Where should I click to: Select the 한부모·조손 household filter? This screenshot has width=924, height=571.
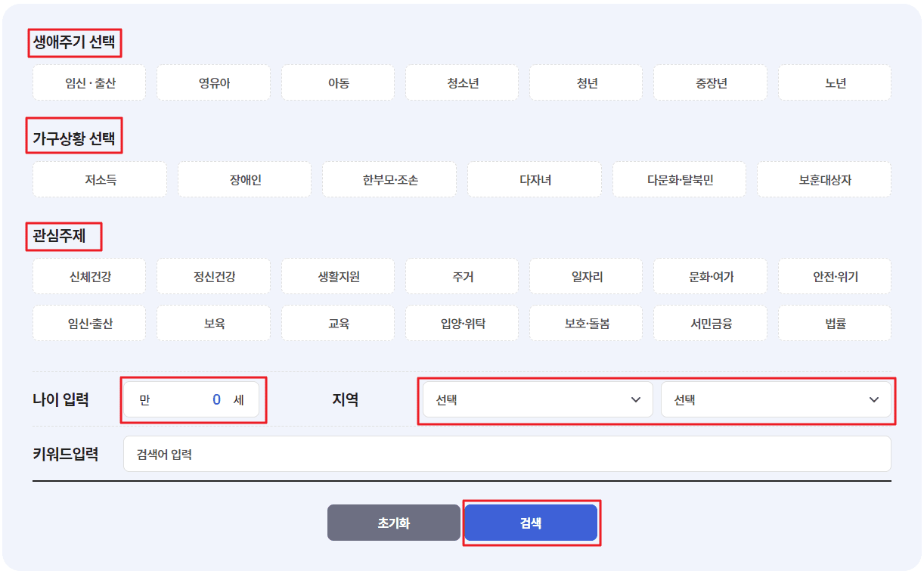pyautogui.click(x=389, y=179)
